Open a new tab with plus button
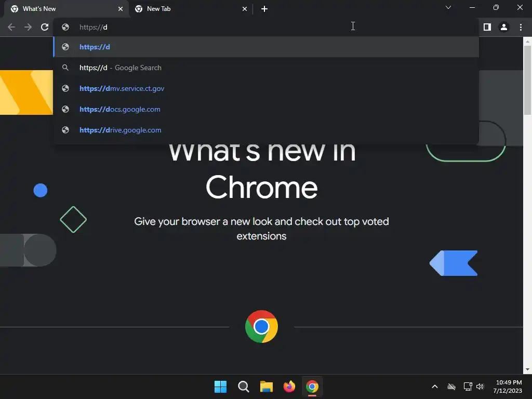 (x=264, y=9)
